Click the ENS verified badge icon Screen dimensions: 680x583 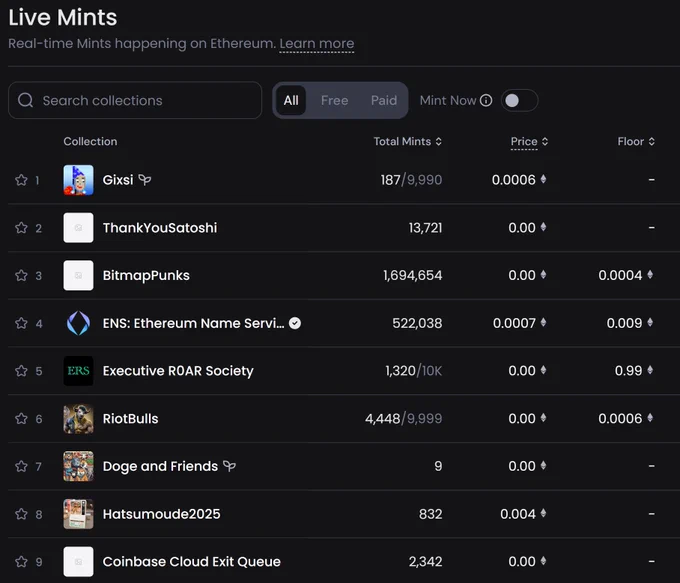pyautogui.click(x=295, y=323)
